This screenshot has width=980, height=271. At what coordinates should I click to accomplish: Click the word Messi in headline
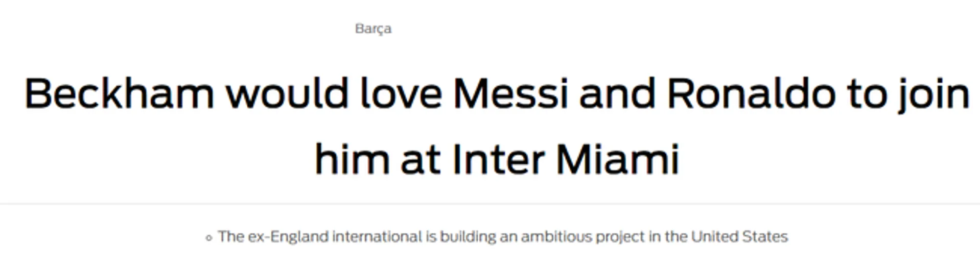[510, 93]
